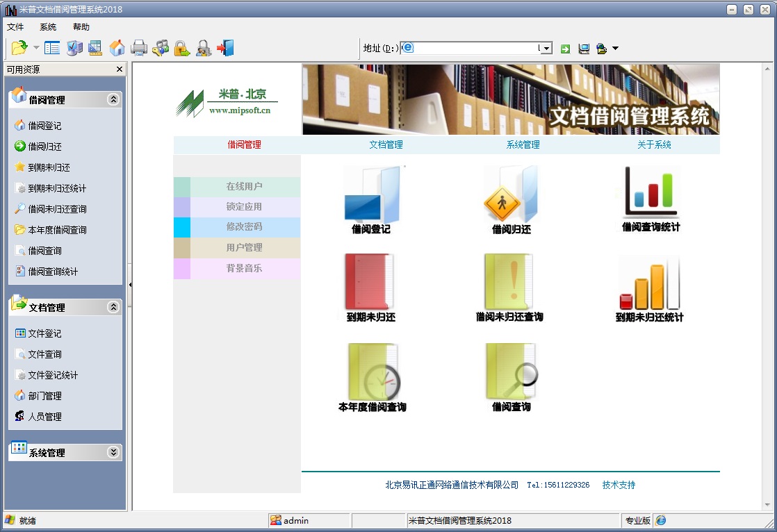Switch to the 文档管理 tab on the page
The width and height of the screenshot is (777, 532).
pos(386,144)
